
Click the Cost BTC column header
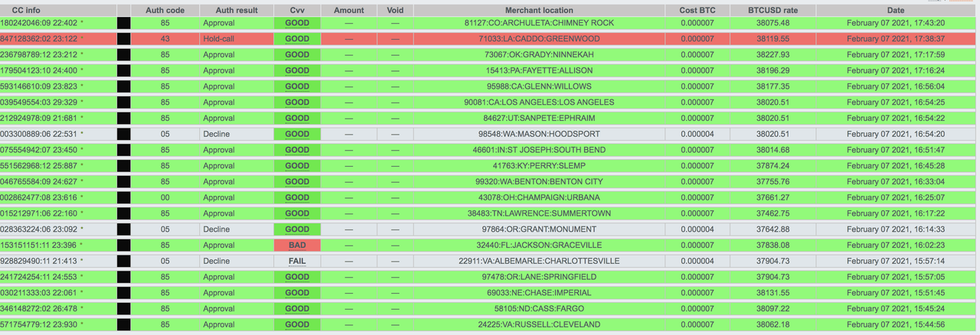[x=698, y=11]
